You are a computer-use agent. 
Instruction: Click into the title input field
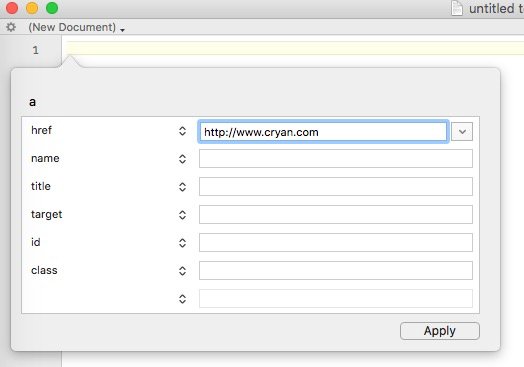click(336, 187)
